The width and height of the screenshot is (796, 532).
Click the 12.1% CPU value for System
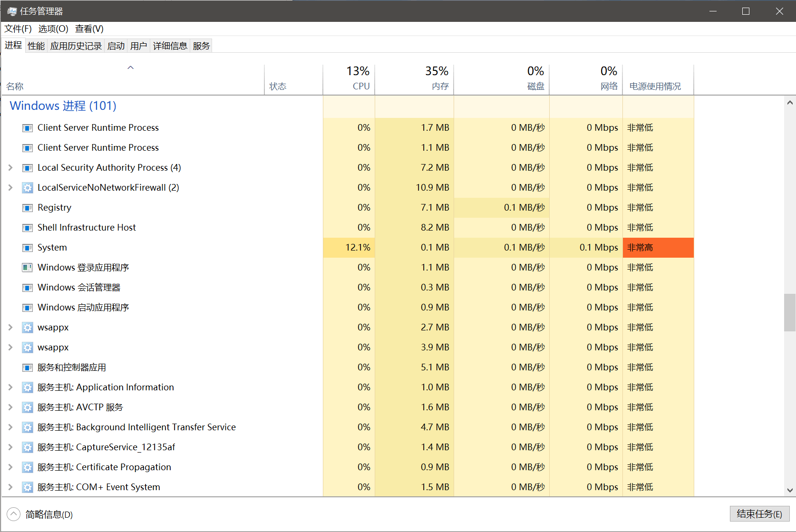(x=349, y=248)
